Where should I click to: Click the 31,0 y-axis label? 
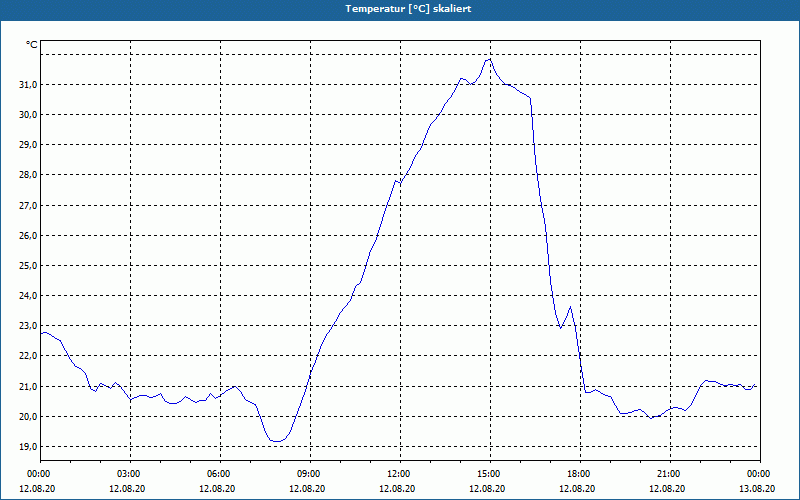pyautogui.click(x=28, y=85)
